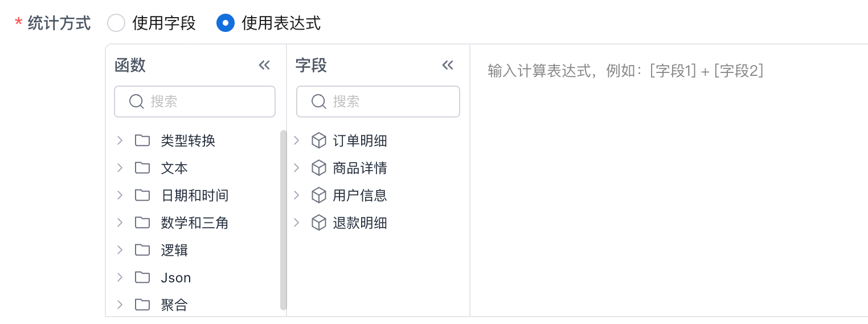Click the 退款明细 cube icon
This screenshot has width=868, height=324.
[319, 222]
